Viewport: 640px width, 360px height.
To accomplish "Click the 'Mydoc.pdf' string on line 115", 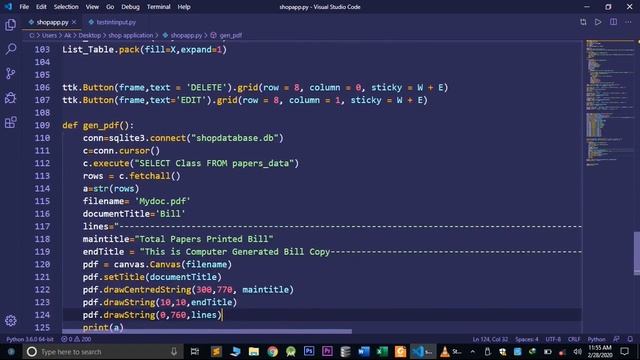I will (x=162, y=201).
